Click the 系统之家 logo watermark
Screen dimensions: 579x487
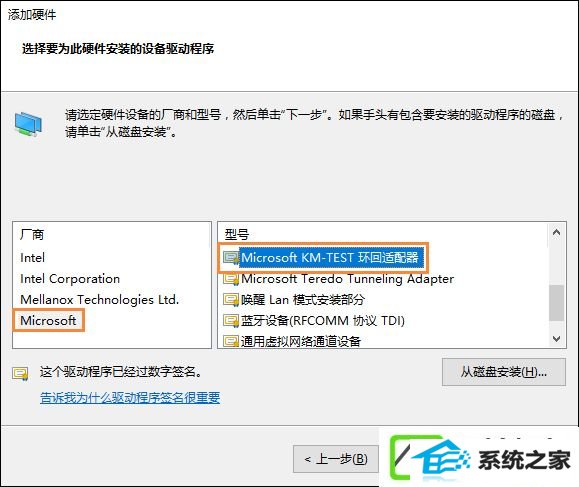pyautogui.click(x=480, y=459)
